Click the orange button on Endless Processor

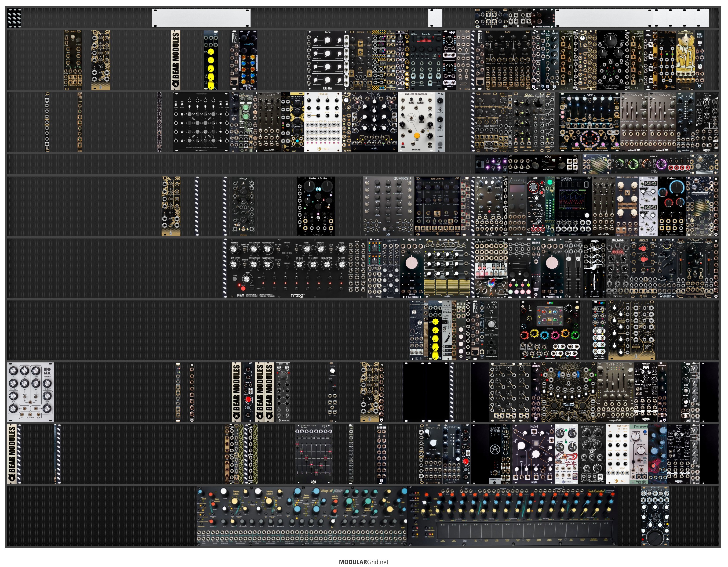click(x=417, y=136)
